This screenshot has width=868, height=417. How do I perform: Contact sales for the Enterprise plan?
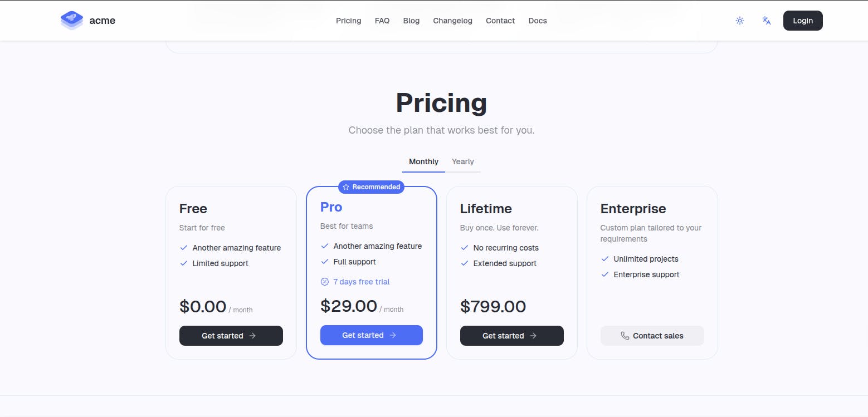pos(652,336)
